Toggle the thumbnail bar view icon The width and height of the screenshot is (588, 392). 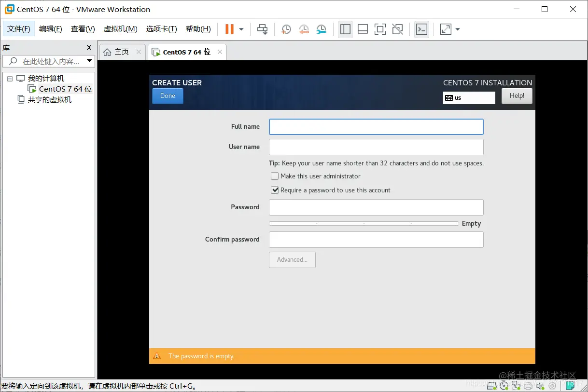coord(363,29)
